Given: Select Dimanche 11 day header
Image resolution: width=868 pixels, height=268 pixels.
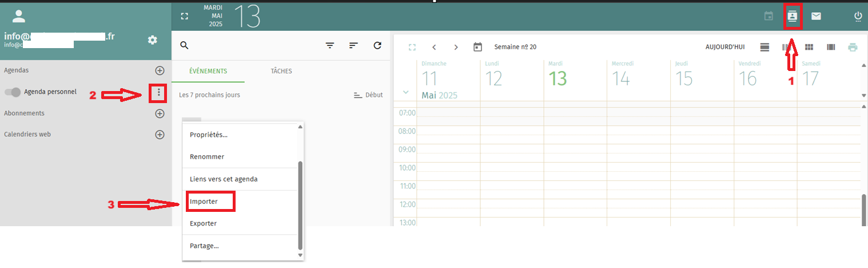Looking at the screenshot, I should coord(448,80).
